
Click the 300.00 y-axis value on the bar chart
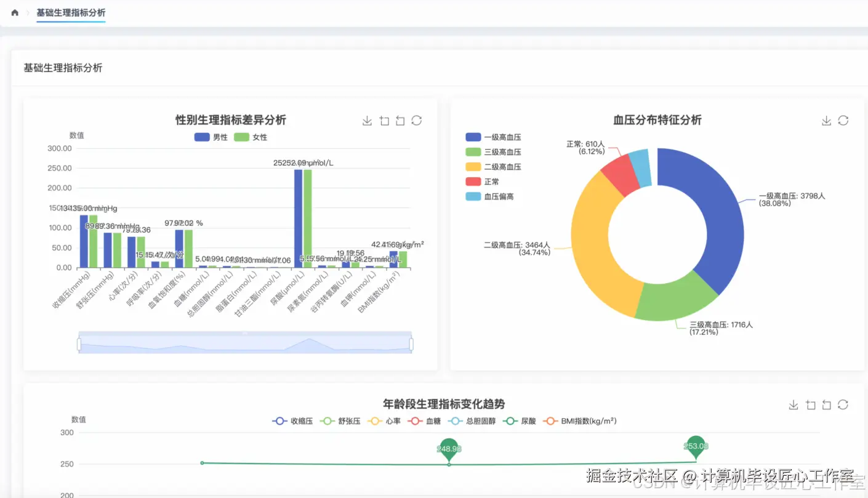60,148
